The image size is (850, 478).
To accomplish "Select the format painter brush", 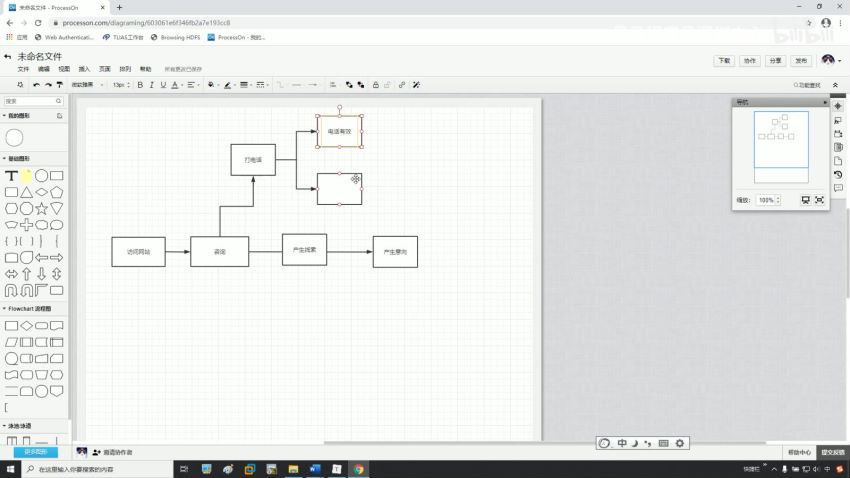I will coord(60,85).
